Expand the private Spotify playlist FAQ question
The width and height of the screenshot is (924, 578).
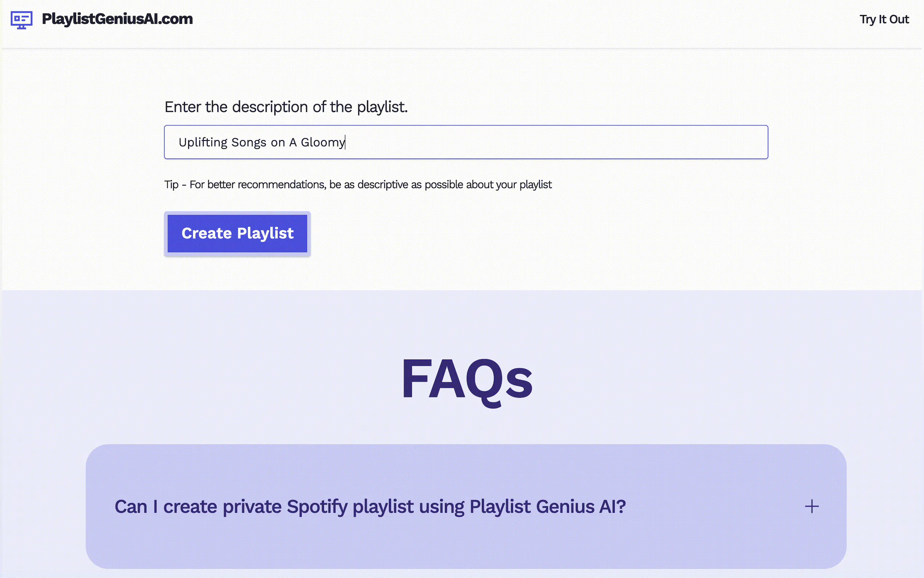370,507
